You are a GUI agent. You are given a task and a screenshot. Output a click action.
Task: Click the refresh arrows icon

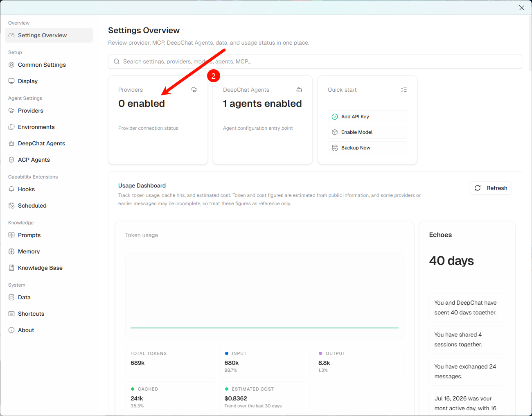tap(478, 188)
